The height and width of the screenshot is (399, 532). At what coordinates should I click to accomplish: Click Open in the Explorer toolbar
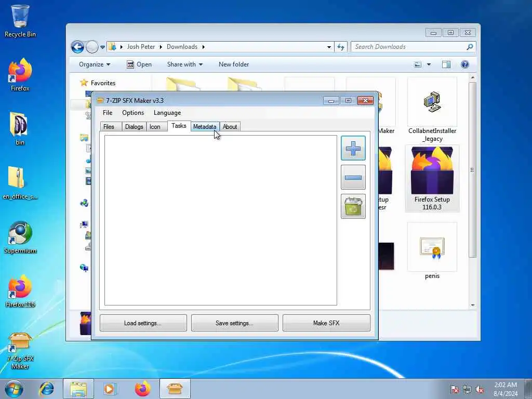[x=139, y=64]
